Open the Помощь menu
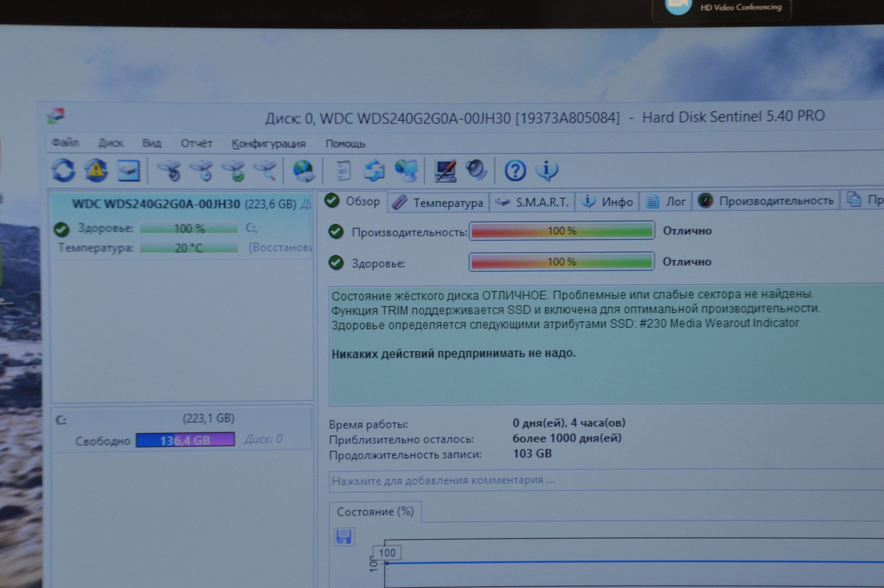The height and width of the screenshot is (588, 884). tap(346, 144)
